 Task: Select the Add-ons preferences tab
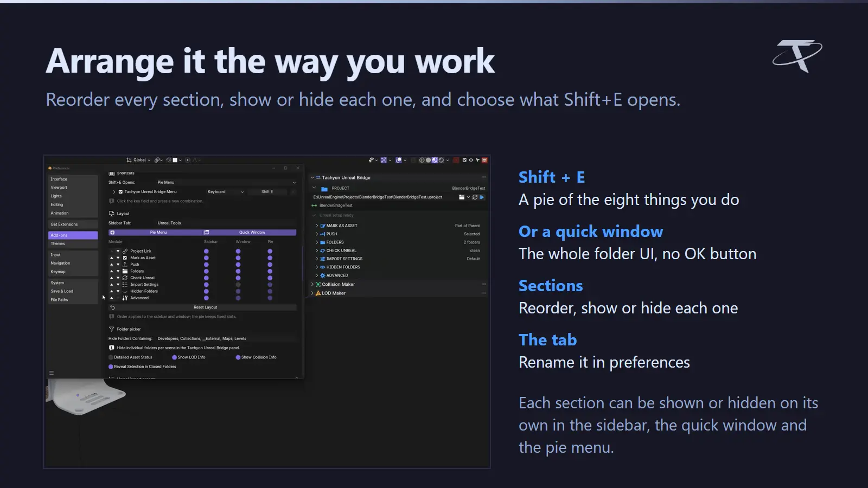click(73, 235)
